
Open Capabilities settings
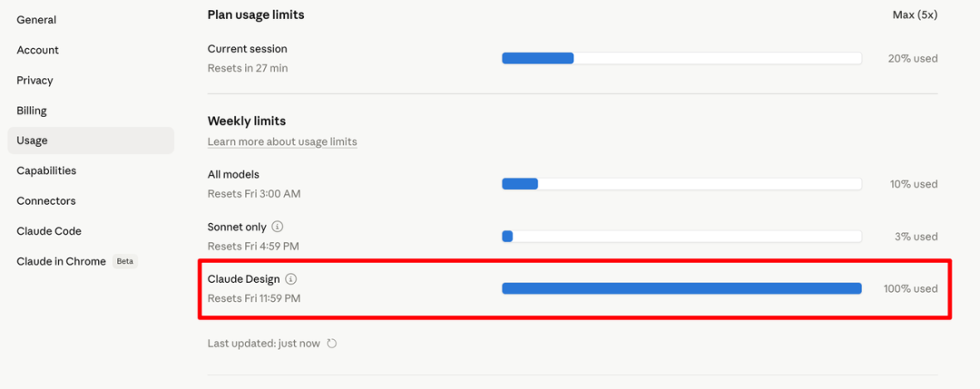pyautogui.click(x=46, y=170)
